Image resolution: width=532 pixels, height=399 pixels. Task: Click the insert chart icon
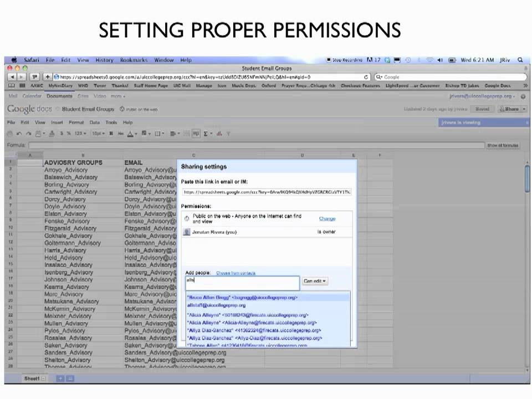[x=219, y=134]
